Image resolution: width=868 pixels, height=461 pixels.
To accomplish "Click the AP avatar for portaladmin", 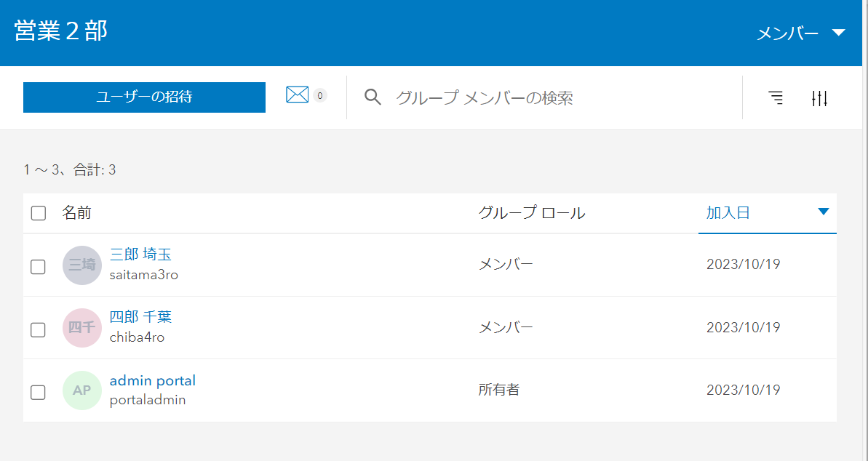I will [x=82, y=390].
